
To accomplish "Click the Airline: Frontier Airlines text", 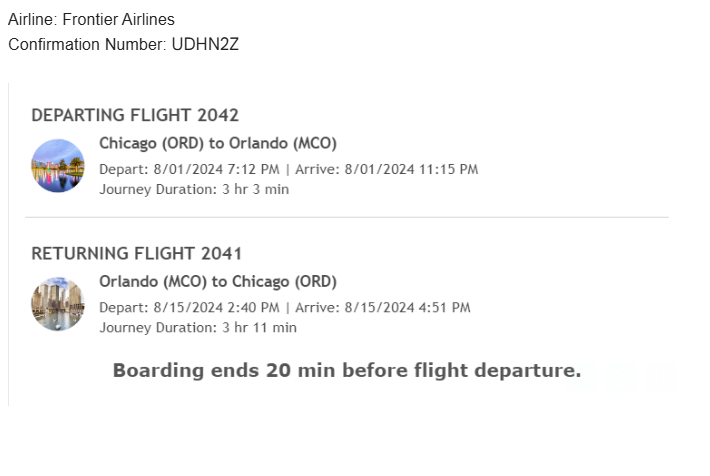I will click(91, 19).
